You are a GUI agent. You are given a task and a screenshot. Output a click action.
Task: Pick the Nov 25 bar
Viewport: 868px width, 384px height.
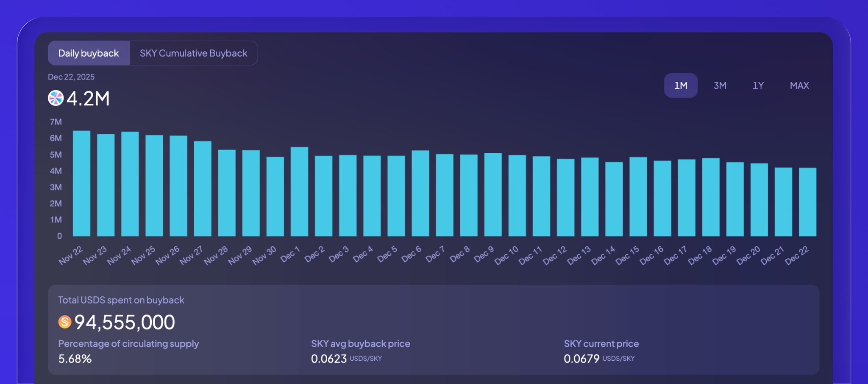[x=154, y=185]
